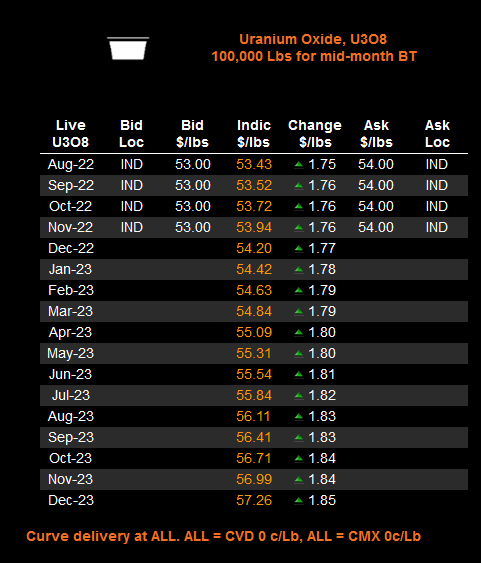The image size is (481, 563).
Task: Click the indicative price 53.43
Action: pyautogui.click(x=254, y=164)
